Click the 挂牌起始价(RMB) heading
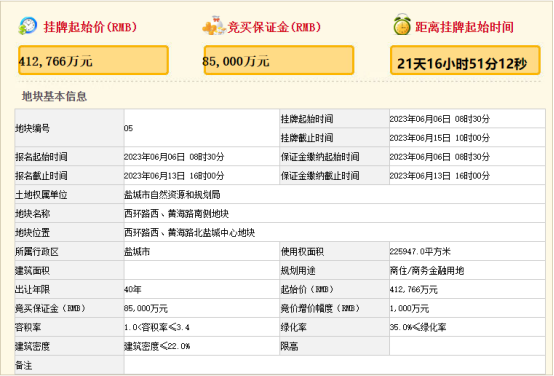This screenshot has width=554, height=376. (x=90, y=27)
